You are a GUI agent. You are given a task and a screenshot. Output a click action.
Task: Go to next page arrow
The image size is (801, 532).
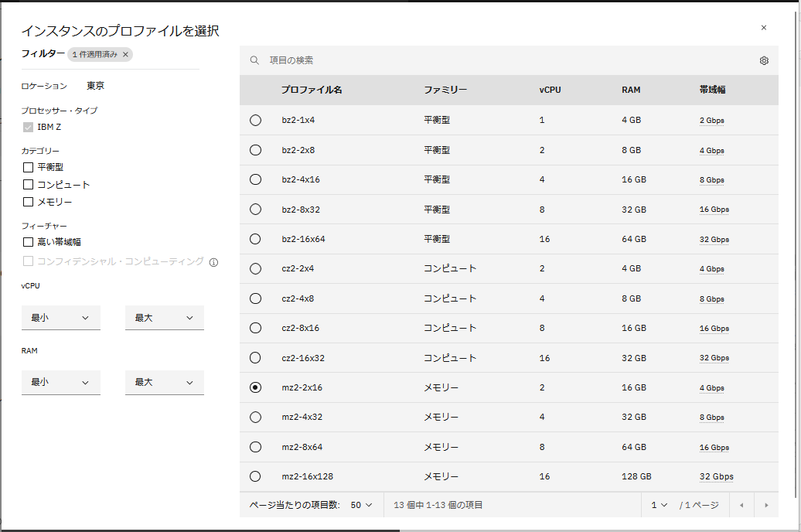pyautogui.click(x=766, y=505)
